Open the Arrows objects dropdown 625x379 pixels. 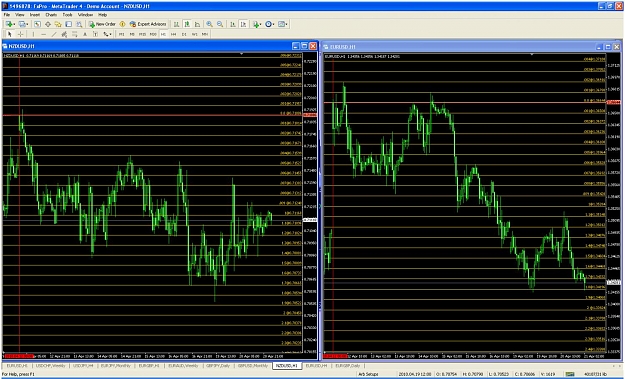107,34
